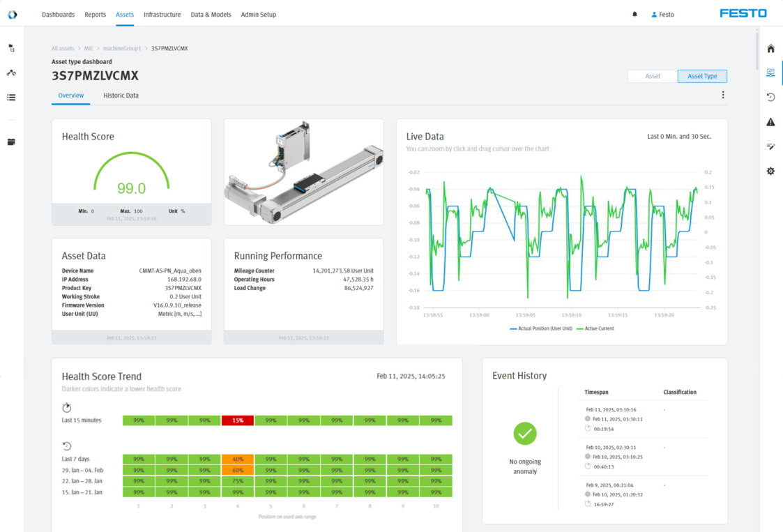The width and height of the screenshot is (783, 532).
Task: Navigate to machineGroup1 in breadcrumb
Action: click(x=122, y=49)
